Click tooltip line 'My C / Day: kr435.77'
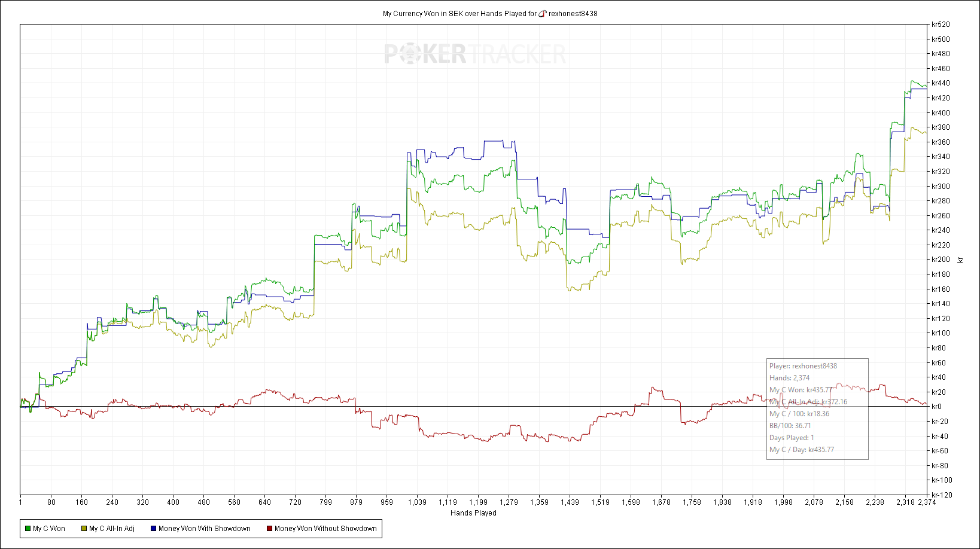This screenshot has height=549, width=980. [802, 450]
